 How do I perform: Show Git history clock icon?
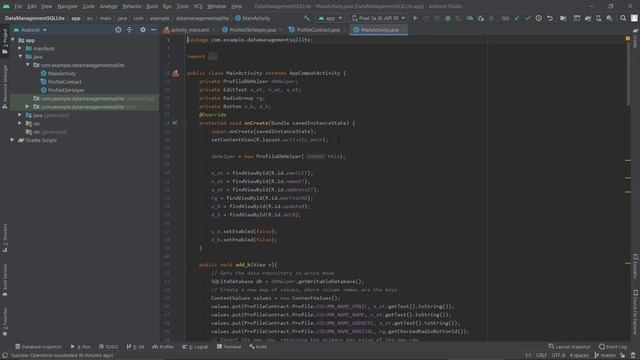(x=539, y=18)
